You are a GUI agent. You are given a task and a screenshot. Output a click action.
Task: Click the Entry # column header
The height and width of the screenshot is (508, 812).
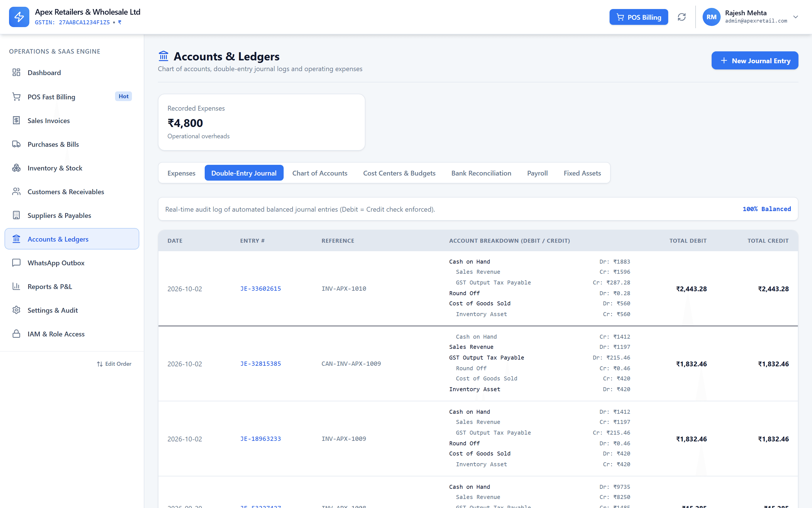(252, 240)
